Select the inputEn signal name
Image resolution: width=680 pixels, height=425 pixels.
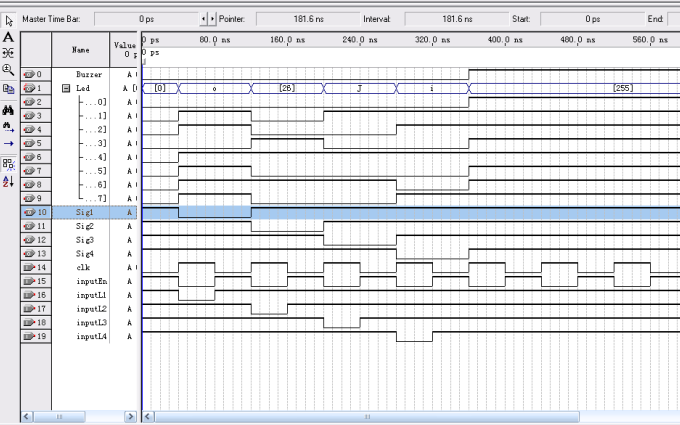coord(91,282)
